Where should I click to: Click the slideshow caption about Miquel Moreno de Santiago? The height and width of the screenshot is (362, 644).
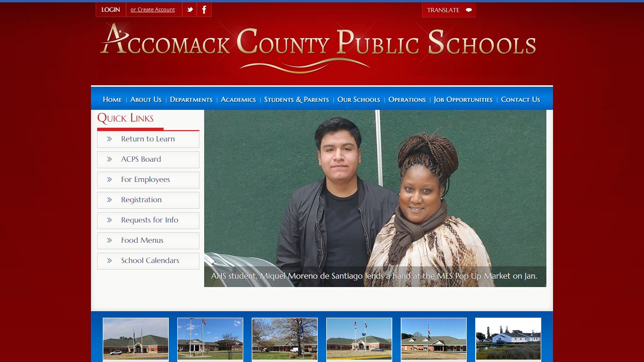click(374, 276)
